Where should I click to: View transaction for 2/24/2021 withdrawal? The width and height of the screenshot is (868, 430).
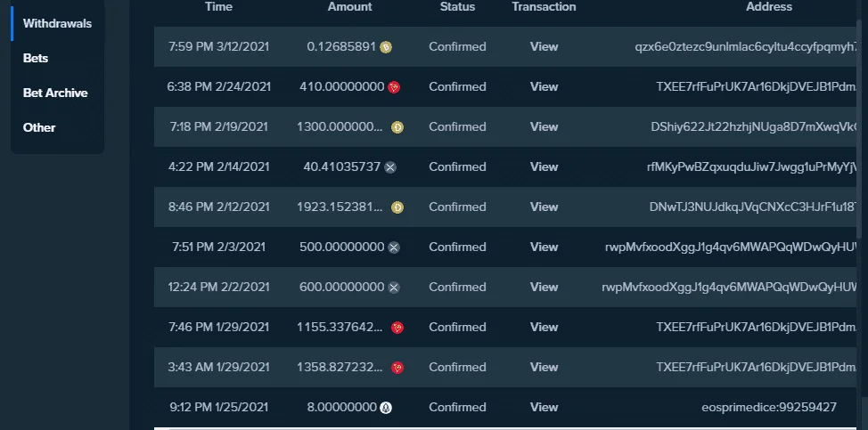pos(544,86)
